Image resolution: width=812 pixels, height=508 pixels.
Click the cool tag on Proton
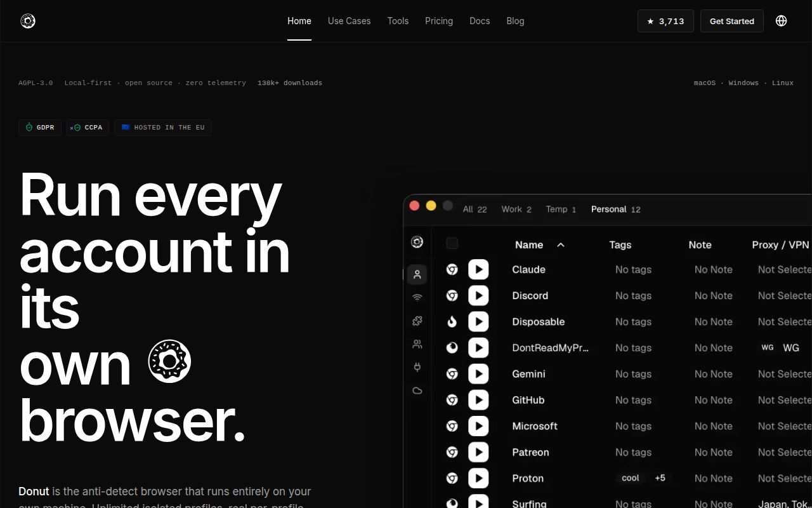tap(631, 478)
